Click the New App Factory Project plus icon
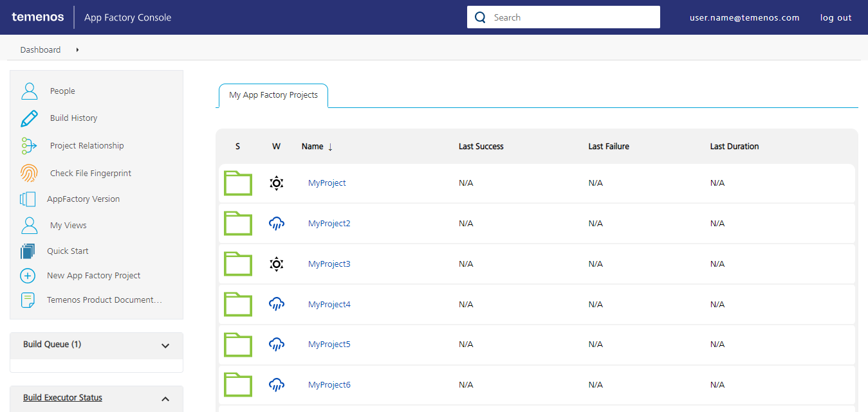Screen dimensions: 868x412 (x=28, y=276)
